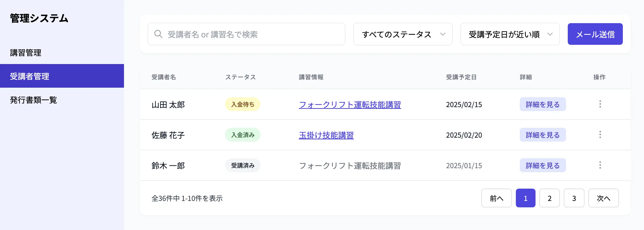Open the kebab menu for 佐藤 花子
This screenshot has height=230, width=644.
600,135
